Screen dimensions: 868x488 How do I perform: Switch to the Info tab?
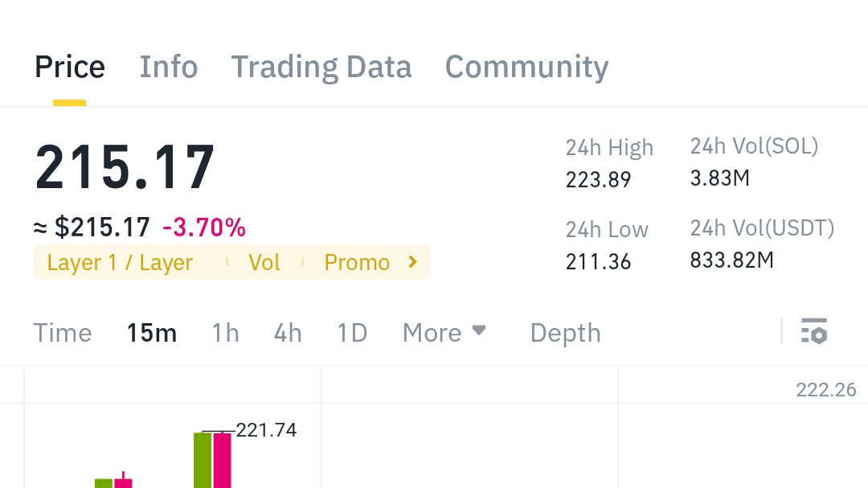tap(169, 67)
